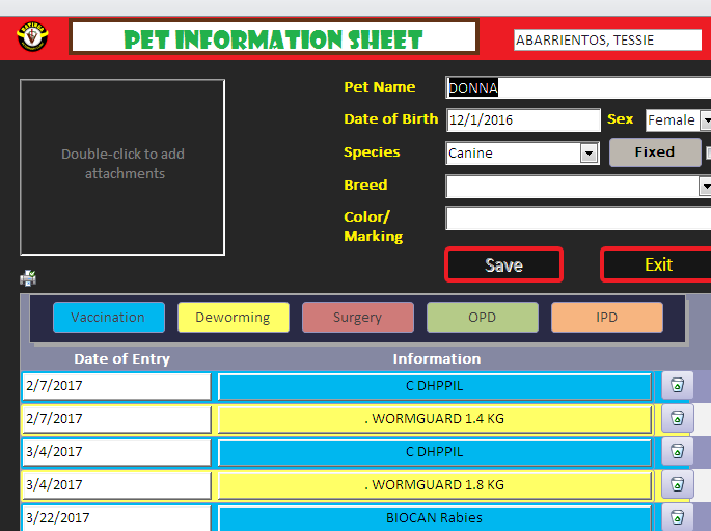Delete the 2/7/2017 C DHPPIL entry
This screenshot has width=711, height=531.
pos(677,386)
